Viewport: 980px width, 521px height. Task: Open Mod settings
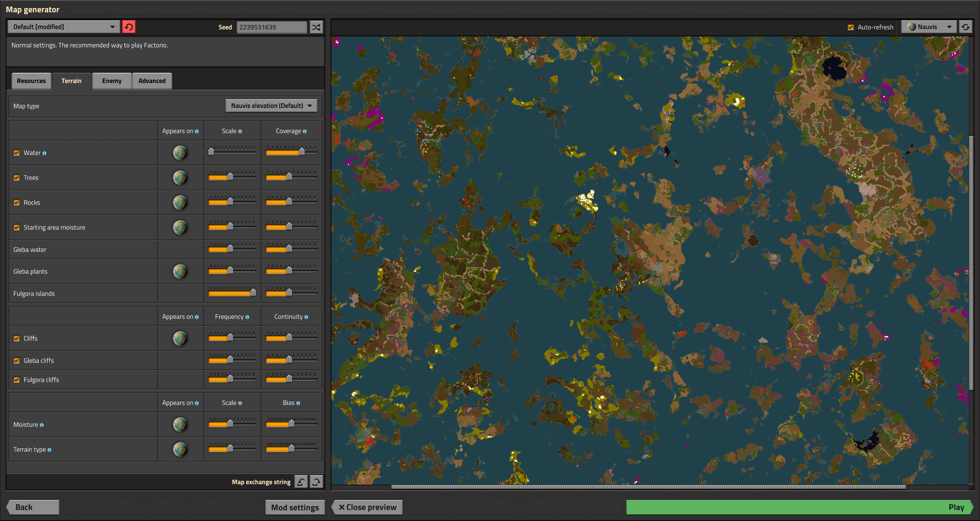click(295, 507)
